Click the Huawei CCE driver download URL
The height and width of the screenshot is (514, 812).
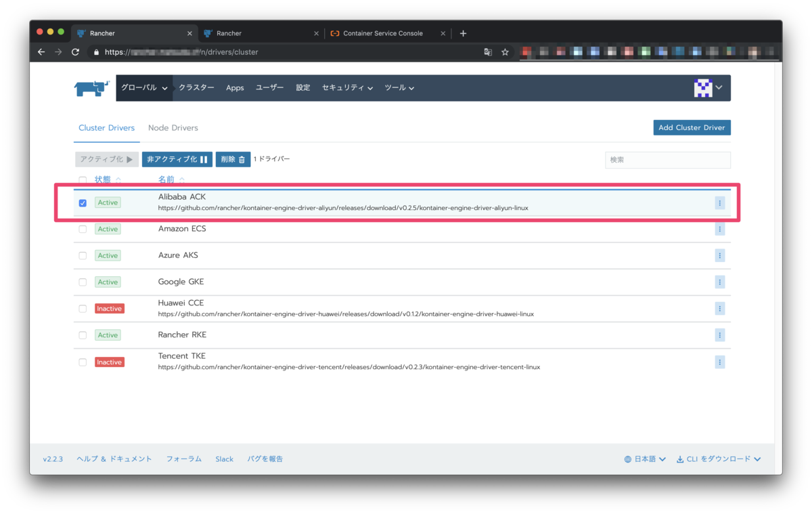click(346, 314)
